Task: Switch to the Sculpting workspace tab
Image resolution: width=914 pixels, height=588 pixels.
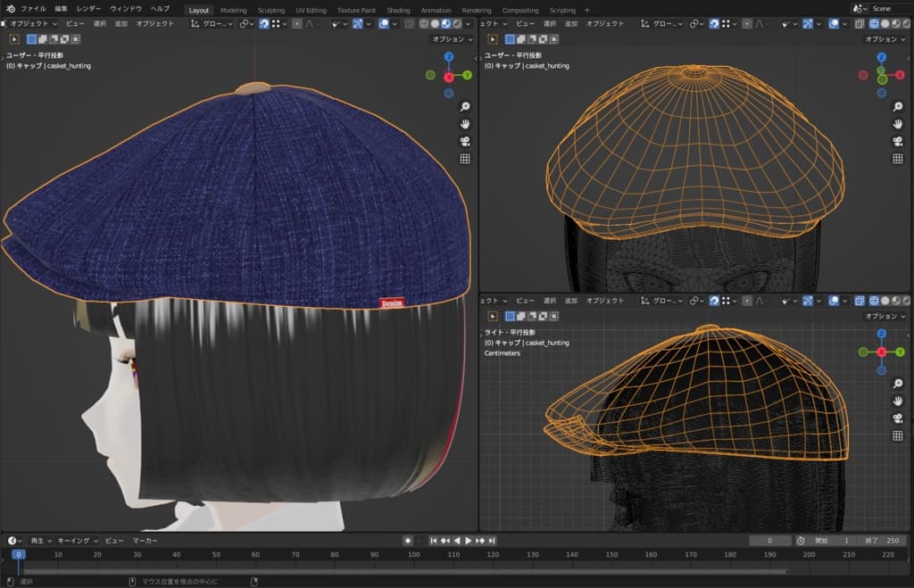Action: click(270, 10)
